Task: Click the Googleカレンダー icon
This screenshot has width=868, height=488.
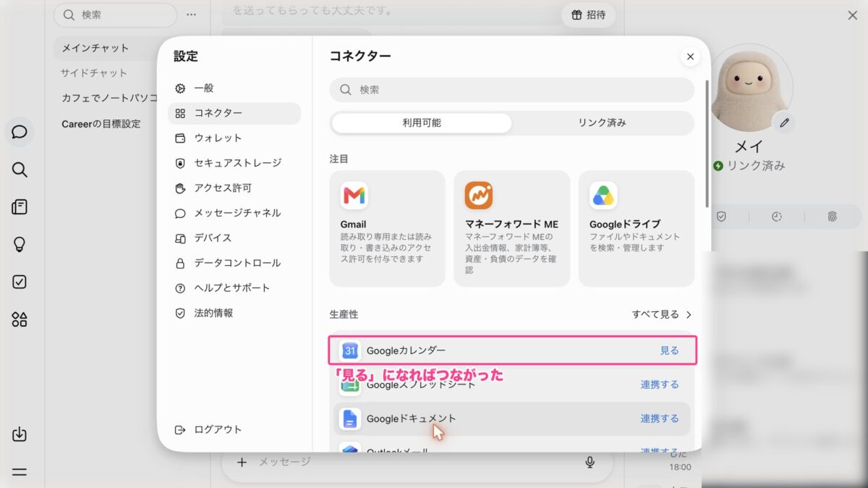Action: 350,350
